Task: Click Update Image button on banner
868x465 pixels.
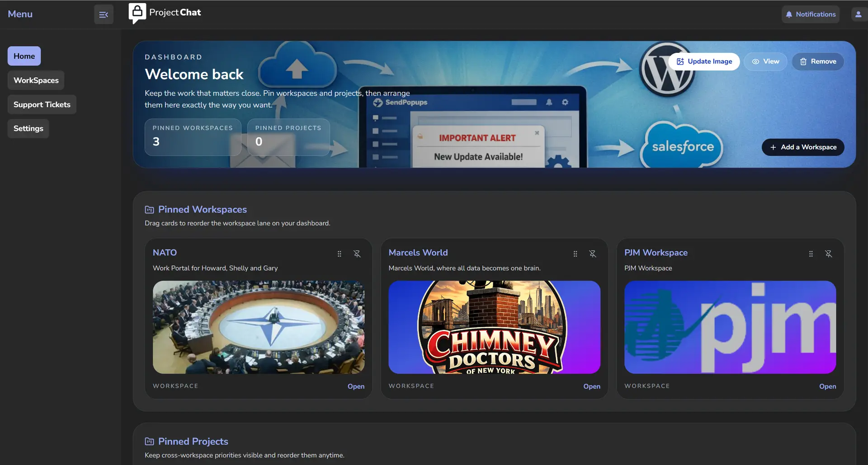Action: coord(704,61)
